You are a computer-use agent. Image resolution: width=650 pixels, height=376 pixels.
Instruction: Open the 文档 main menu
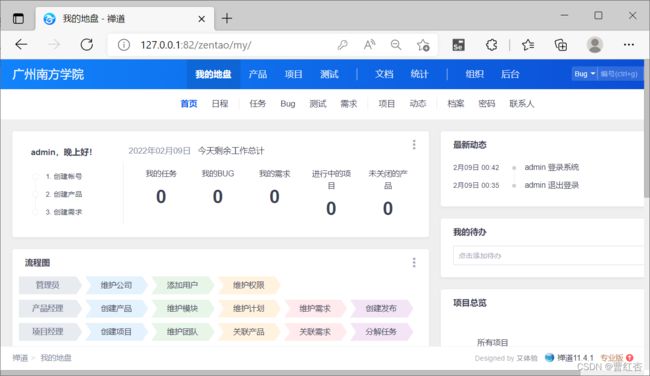coord(384,74)
